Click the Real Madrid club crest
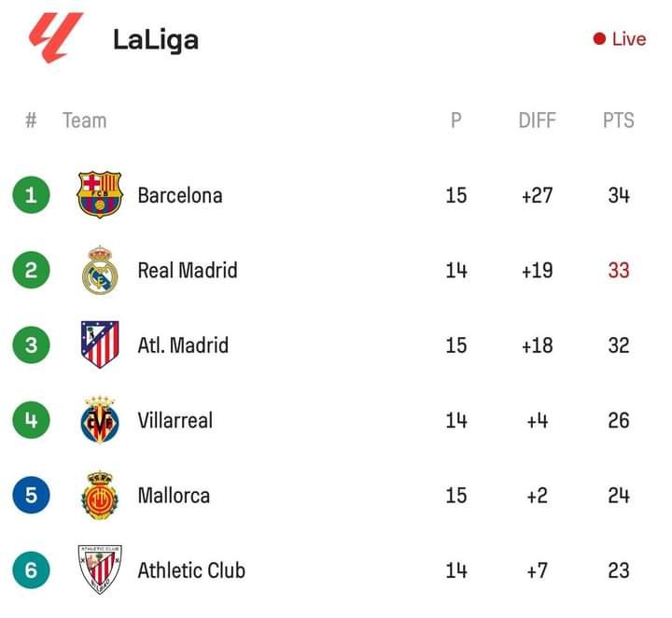672x618 pixels. (x=100, y=270)
